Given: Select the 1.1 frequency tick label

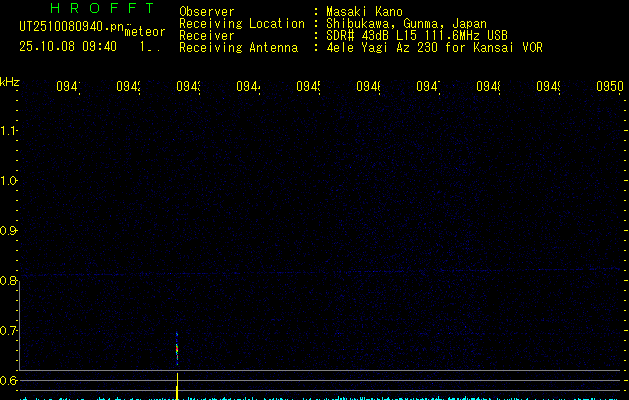Looking at the screenshot, I should click(9, 131).
